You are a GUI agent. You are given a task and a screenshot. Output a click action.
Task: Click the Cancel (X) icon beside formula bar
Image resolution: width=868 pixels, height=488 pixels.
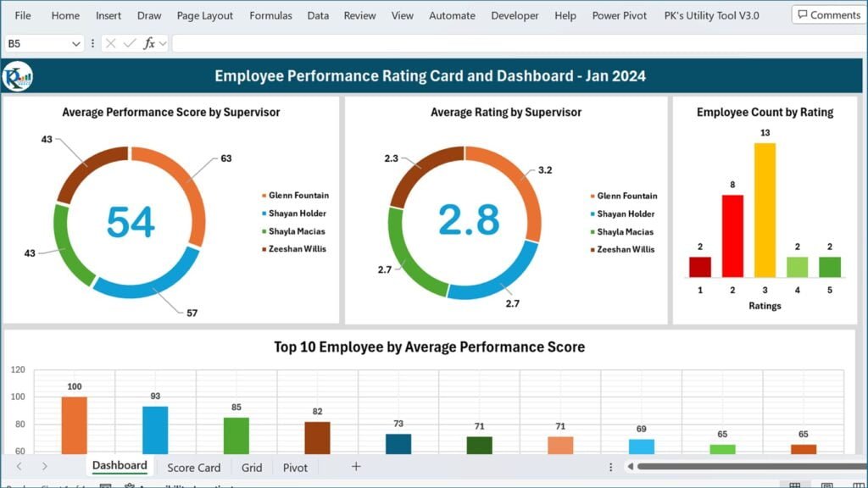coord(111,43)
